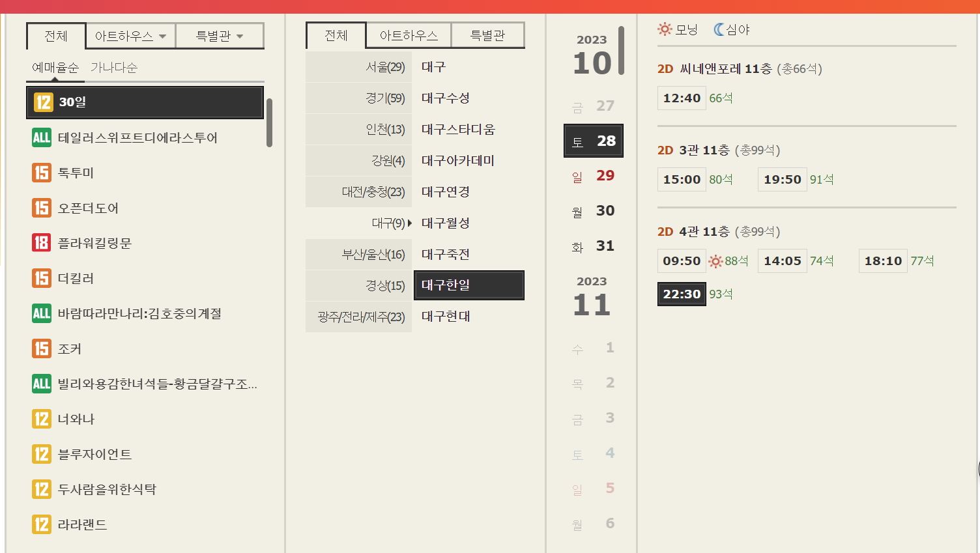This screenshot has width=980, height=553.
Task: Click the 15 rating icon next to 오픈더도어
Action: pyautogui.click(x=42, y=208)
